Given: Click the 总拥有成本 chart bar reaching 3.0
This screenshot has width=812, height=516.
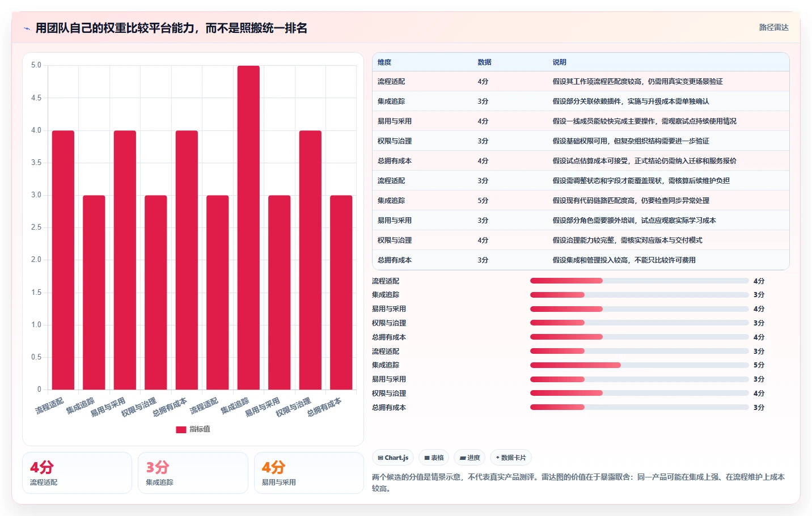Looking at the screenshot, I should 341,293.
